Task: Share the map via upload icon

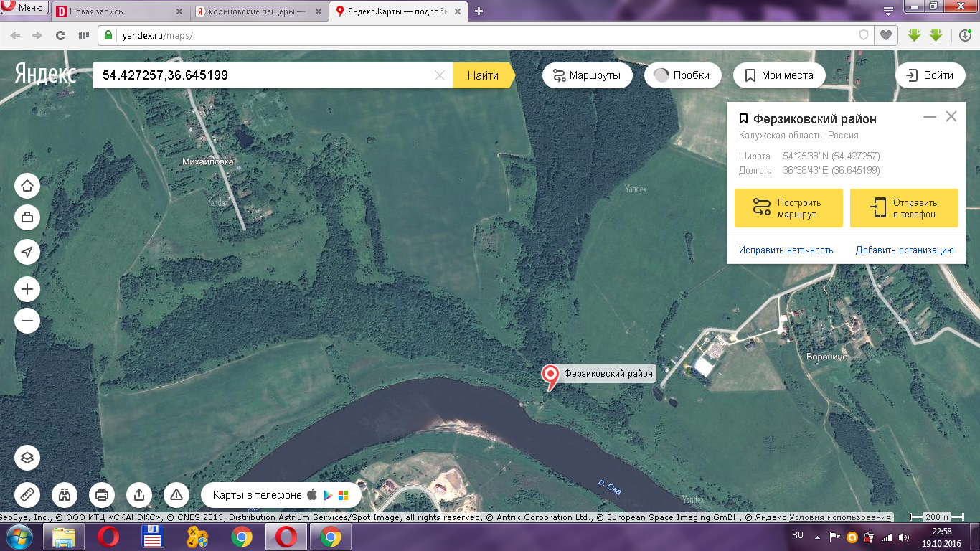Action: 139,494
